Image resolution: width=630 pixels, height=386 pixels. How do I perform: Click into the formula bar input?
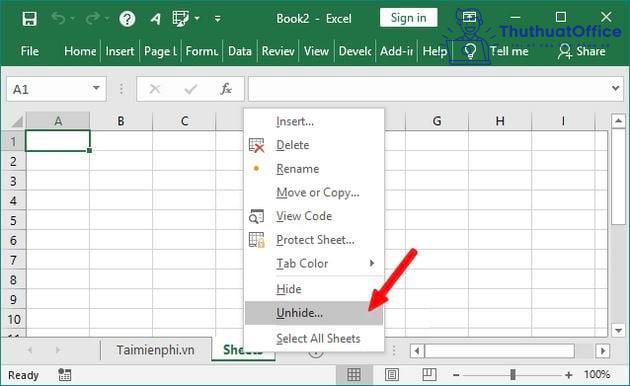click(x=428, y=89)
